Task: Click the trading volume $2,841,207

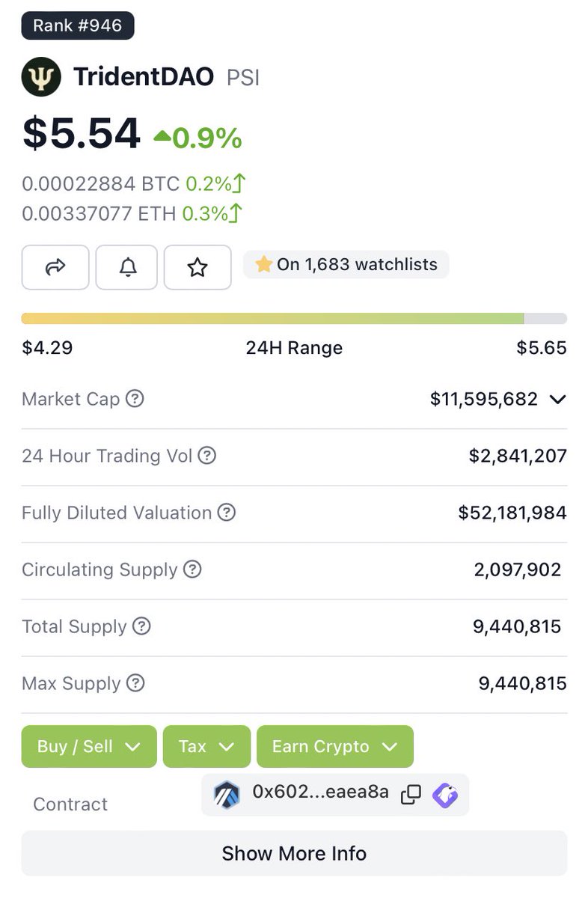Action: coord(518,456)
